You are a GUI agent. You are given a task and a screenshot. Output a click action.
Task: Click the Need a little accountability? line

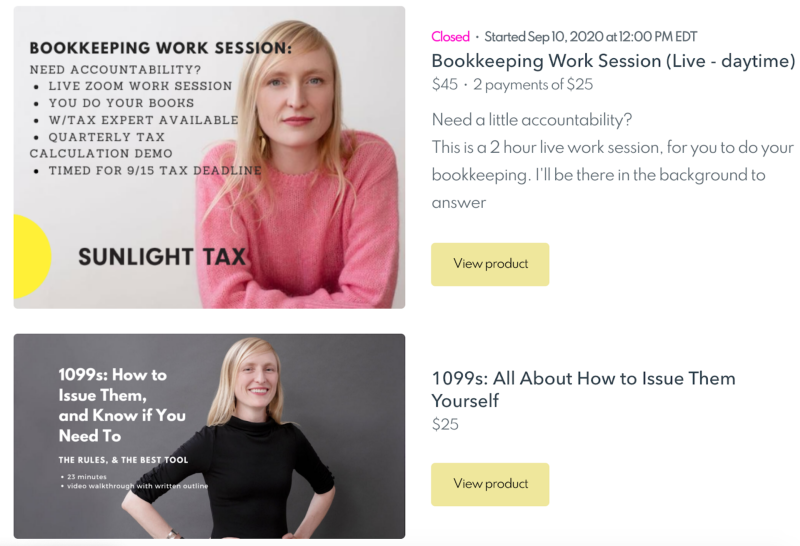[x=532, y=120]
